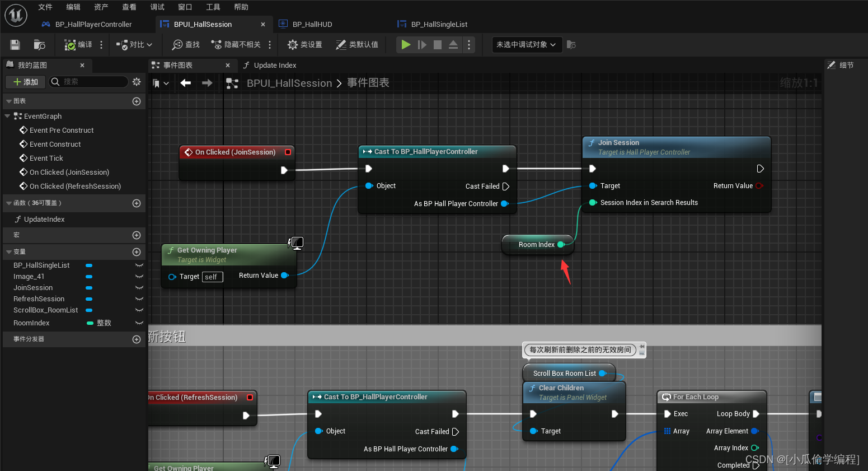Click the Browse to asset icon
Screen dimensions: 868x471
(39, 45)
